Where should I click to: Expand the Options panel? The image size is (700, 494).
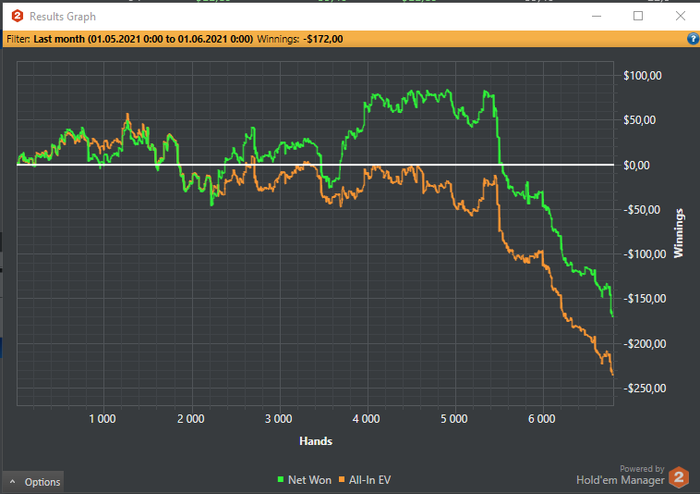[x=33, y=482]
